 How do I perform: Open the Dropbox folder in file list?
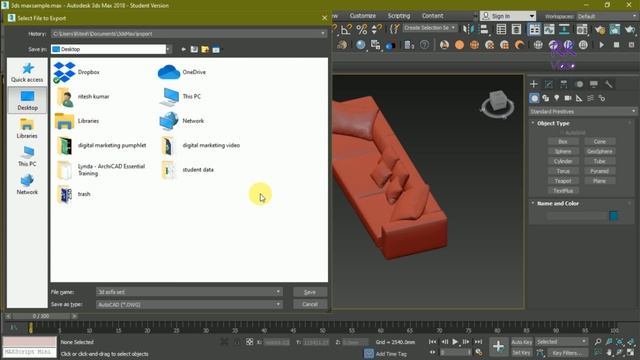78,72
